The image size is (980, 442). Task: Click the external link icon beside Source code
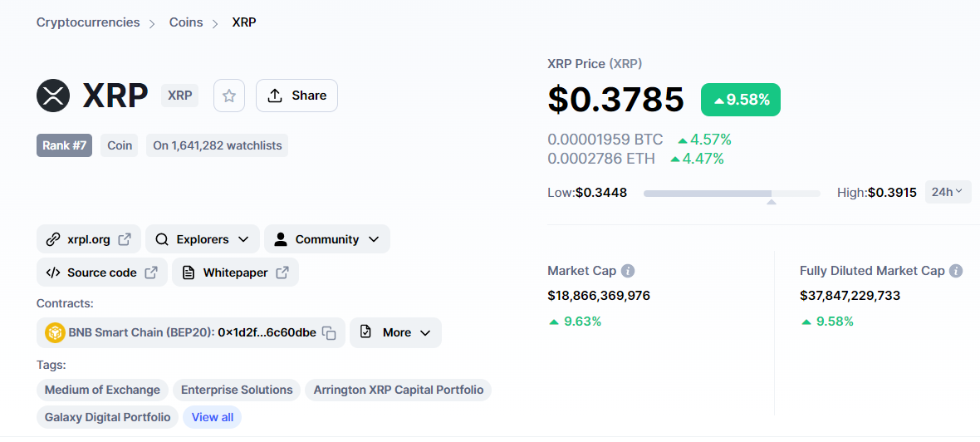[151, 273]
